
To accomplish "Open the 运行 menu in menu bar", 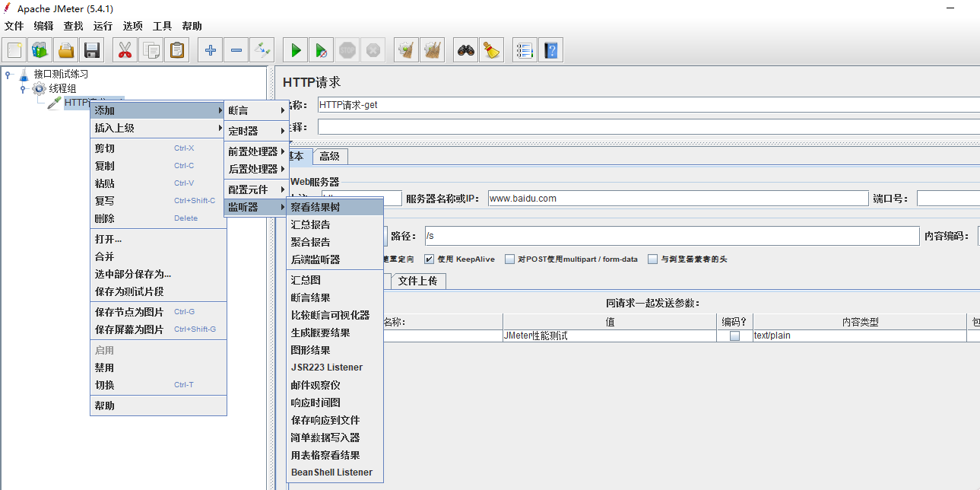I will (103, 26).
